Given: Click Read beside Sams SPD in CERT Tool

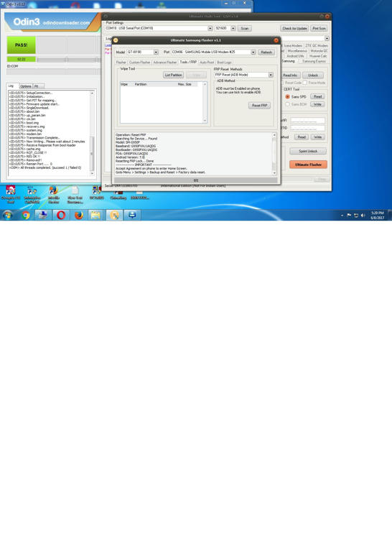Looking at the screenshot, I should (x=317, y=96).
